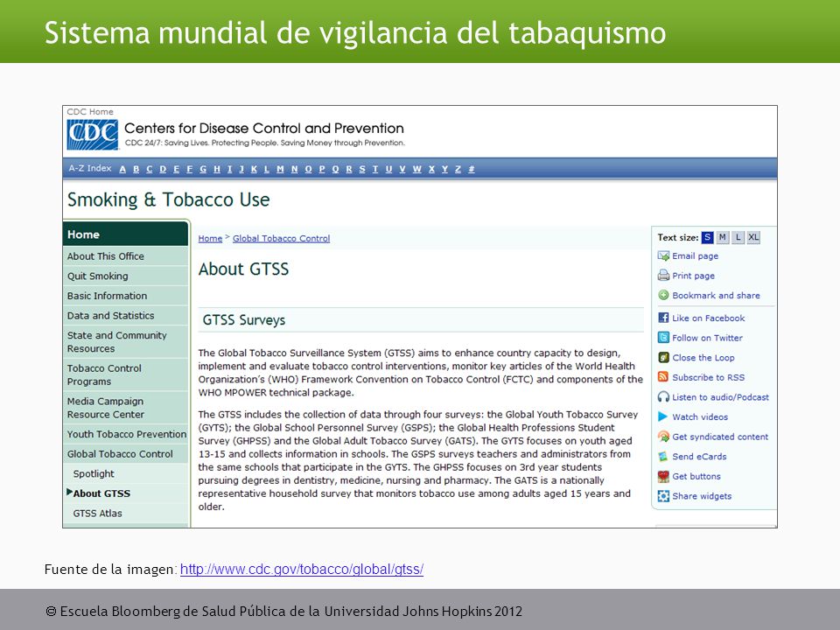840x630 pixels.
Task: Click the Bookmark and share icon
Action: pyautogui.click(x=663, y=295)
